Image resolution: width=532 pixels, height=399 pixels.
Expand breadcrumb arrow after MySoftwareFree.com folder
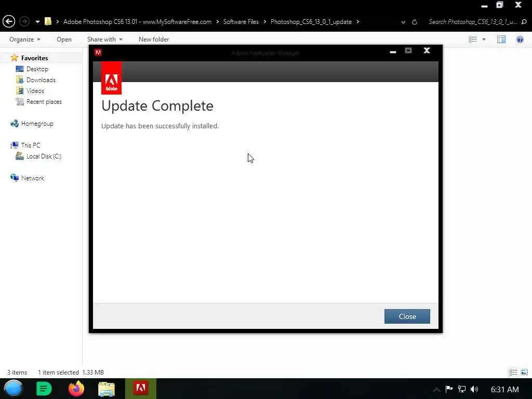coord(217,22)
